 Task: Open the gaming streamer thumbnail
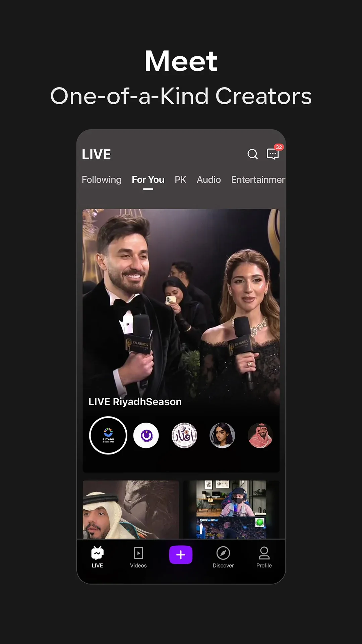[x=231, y=509]
